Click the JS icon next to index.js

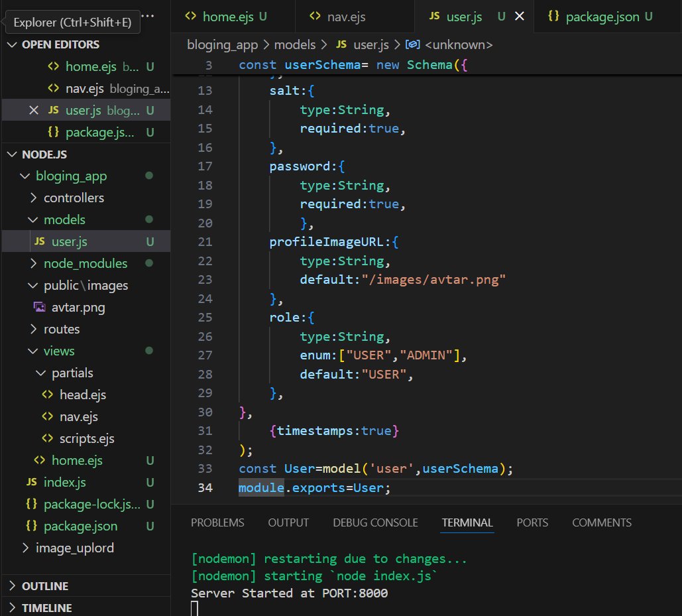31,482
